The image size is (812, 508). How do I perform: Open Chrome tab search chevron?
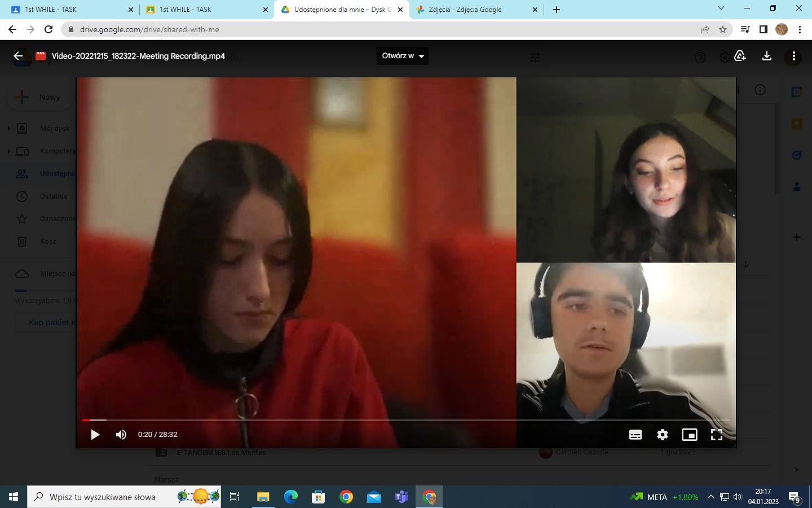[x=721, y=8]
